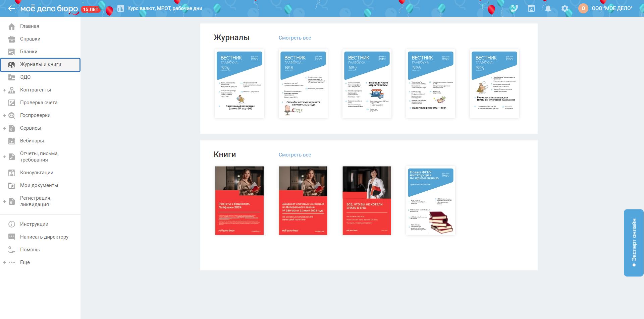644x319 pixels.
Task: Click the Бланки forms icon
Action: tap(12, 52)
